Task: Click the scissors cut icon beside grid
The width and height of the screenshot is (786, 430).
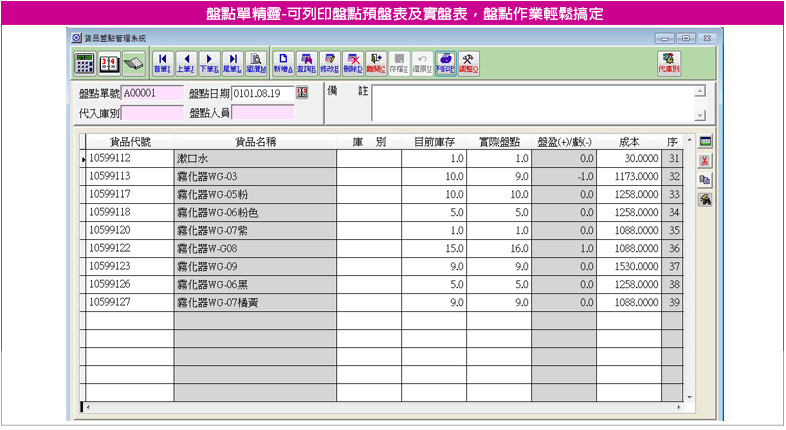Action: (704, 161)
